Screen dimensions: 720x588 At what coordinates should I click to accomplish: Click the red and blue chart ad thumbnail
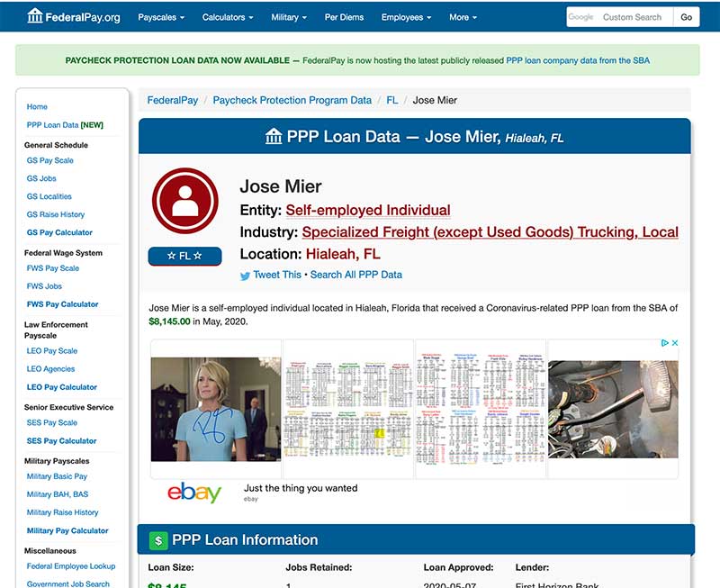481,410
